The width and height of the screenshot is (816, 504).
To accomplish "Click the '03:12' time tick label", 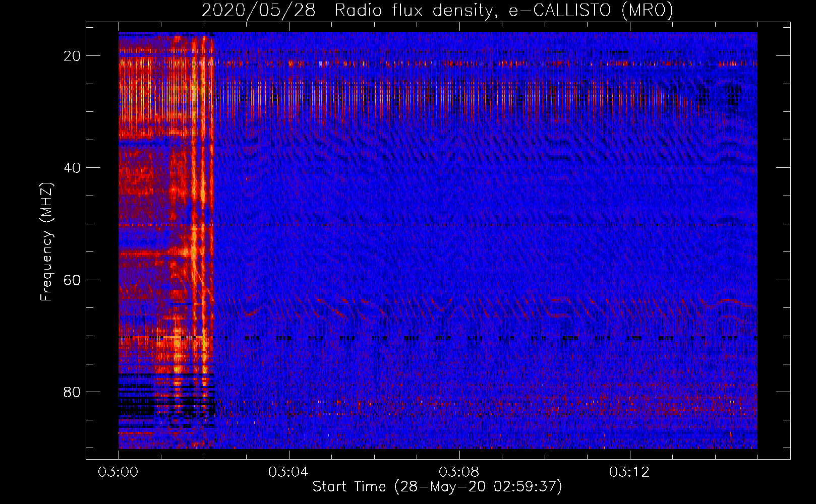I will [629, 472].
